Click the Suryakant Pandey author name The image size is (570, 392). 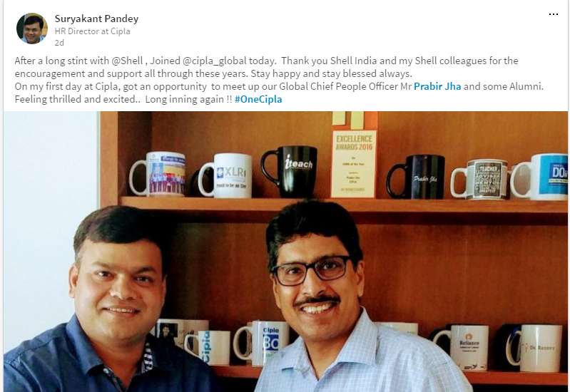pos(96,19)
